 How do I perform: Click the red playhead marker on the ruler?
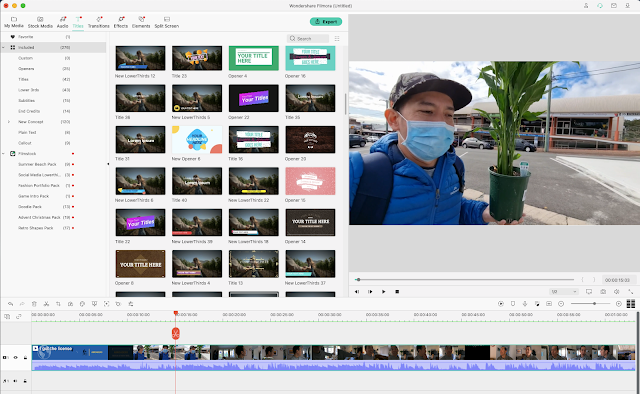click(x=176, y=313)
